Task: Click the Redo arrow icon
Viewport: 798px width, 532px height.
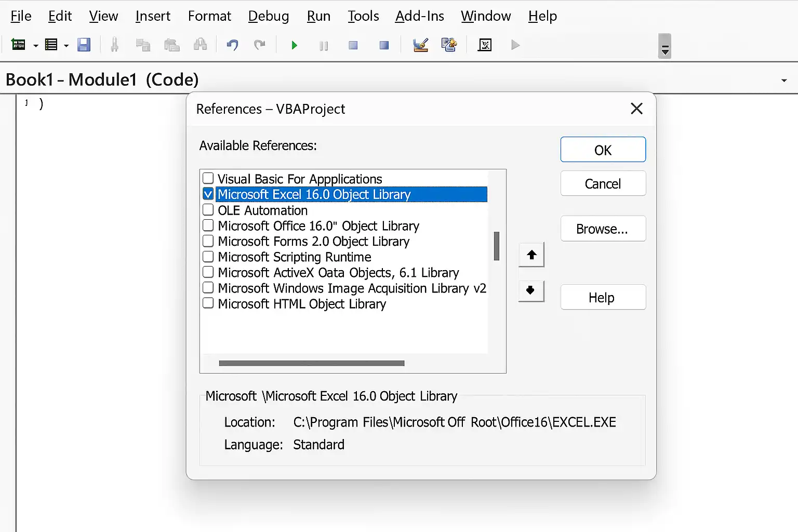Action: 260,45
